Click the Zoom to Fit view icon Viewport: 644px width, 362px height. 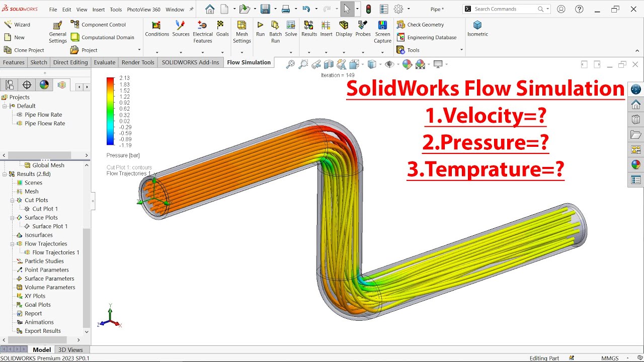coord(290,64)
